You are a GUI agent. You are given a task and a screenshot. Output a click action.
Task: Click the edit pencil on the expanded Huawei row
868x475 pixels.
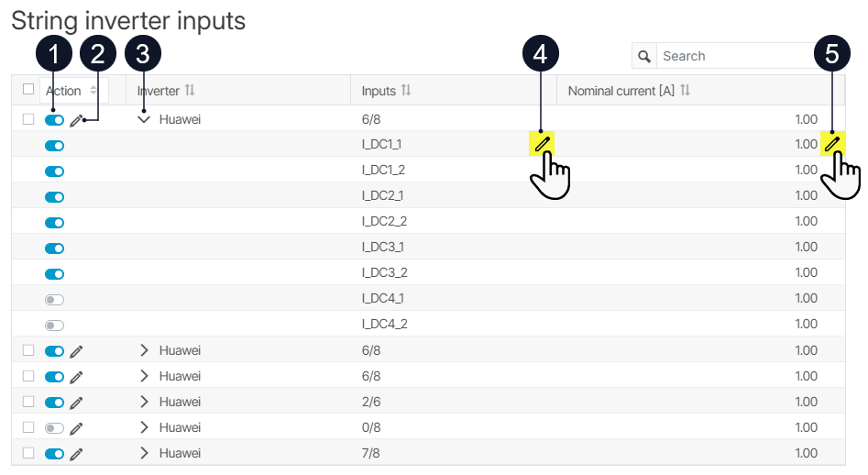pyautogui.click(x=76, y=120)
